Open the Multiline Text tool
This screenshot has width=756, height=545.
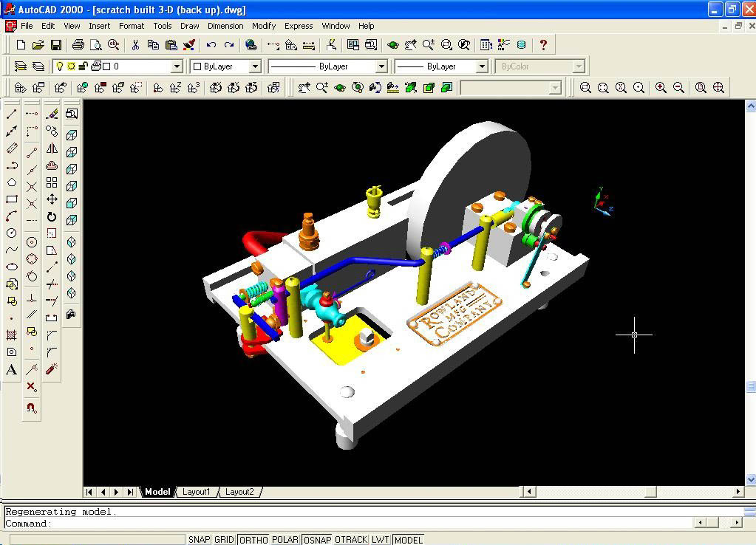click(10, 369)
